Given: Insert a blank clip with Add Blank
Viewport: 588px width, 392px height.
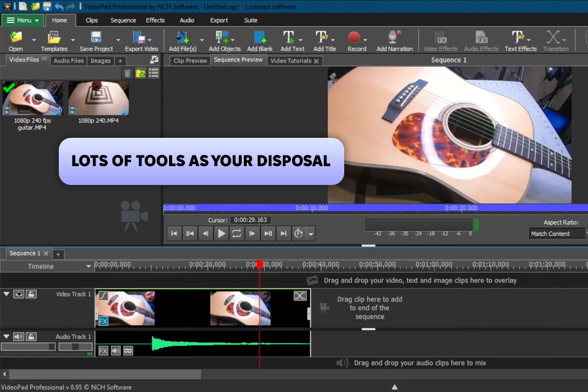Looking at the screenshot, I should pyautogui.click(x=260, y=41).
